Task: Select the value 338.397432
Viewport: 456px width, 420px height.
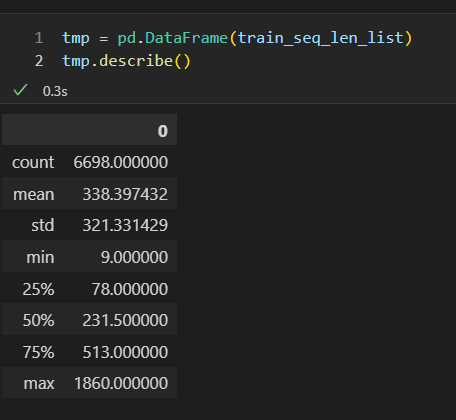Action: pyautogui.click(x=125, y=194)
